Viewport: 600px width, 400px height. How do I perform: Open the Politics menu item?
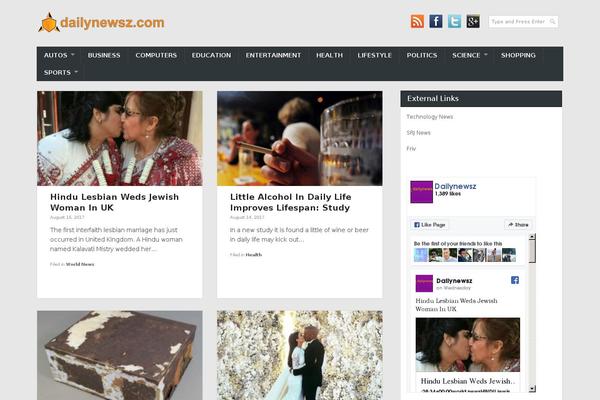pos(422,55)
